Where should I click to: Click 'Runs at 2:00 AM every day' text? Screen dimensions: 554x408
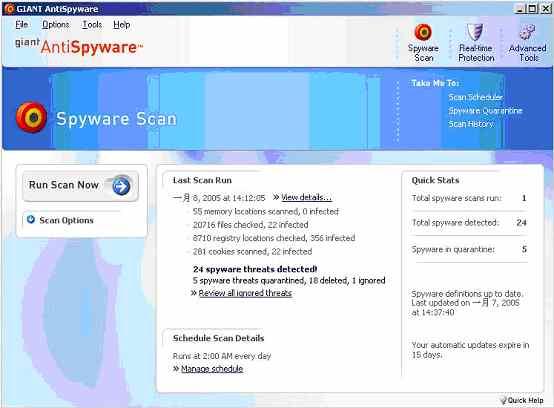tap(222, 356)
